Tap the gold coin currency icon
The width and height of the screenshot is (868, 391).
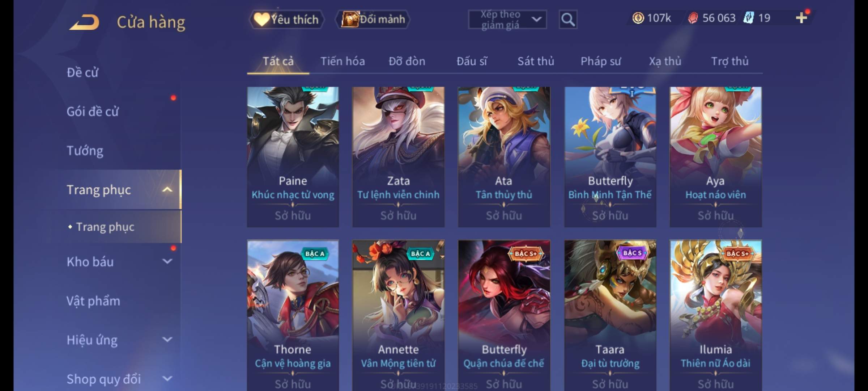[x=638, y=18]
